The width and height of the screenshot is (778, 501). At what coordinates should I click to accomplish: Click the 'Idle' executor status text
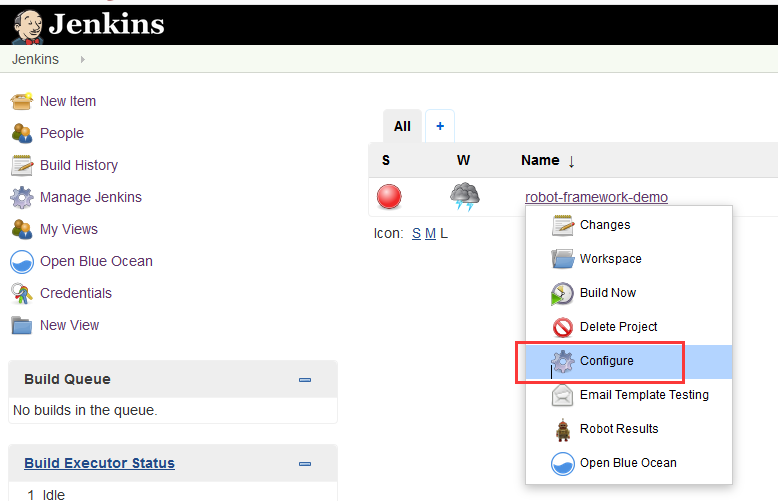click(54, 495)
